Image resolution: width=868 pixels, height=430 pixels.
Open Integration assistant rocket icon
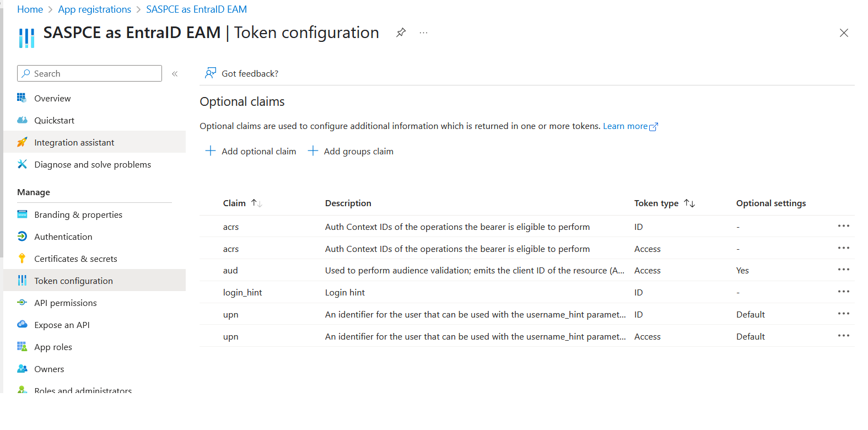tap(22, 142)
